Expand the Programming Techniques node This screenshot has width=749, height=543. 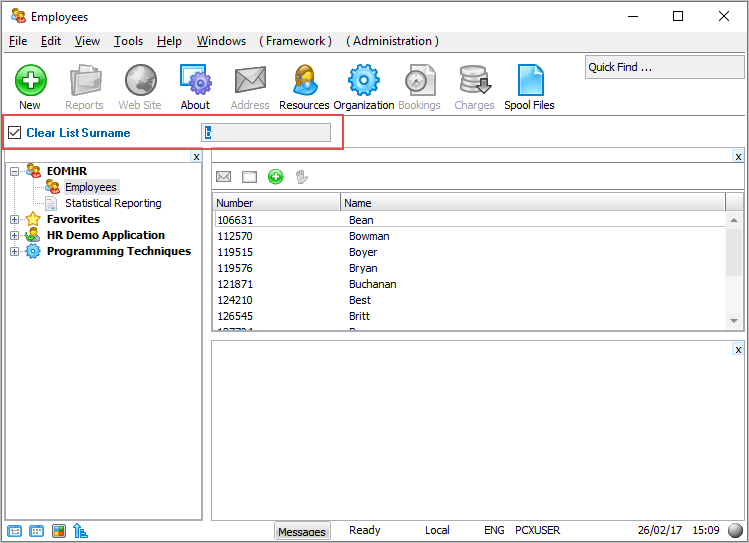coord(15,251)
